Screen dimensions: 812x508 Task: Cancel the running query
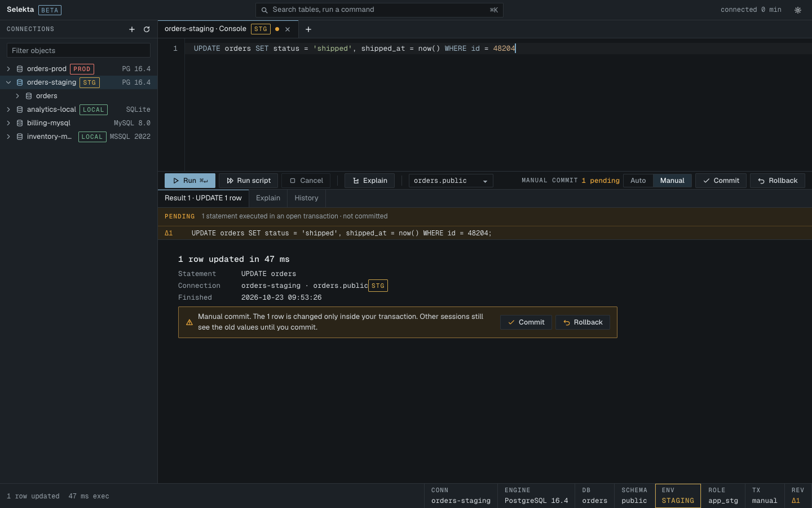(306, 181)
